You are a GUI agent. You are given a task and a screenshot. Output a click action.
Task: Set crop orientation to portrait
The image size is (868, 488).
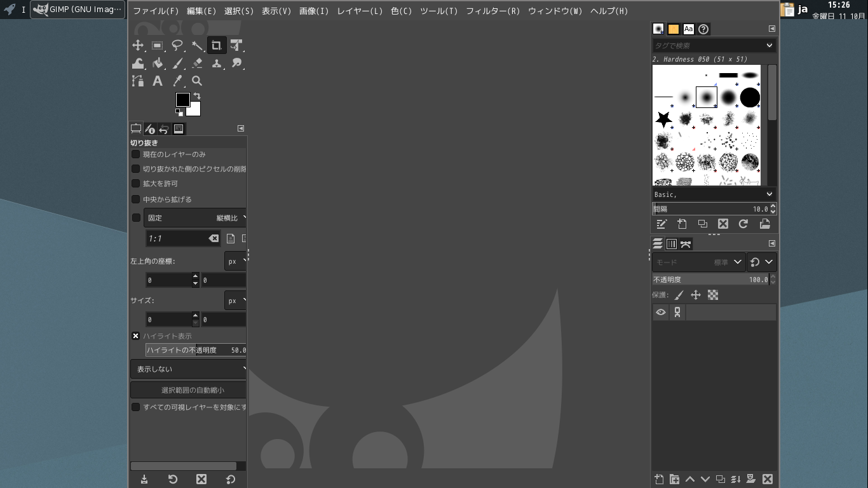coord(231,238)
